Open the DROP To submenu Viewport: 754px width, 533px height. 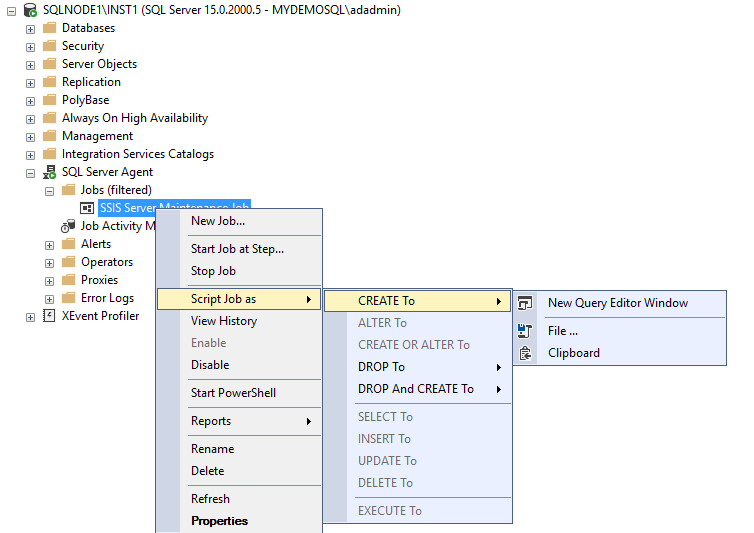[x=417, y=367]
